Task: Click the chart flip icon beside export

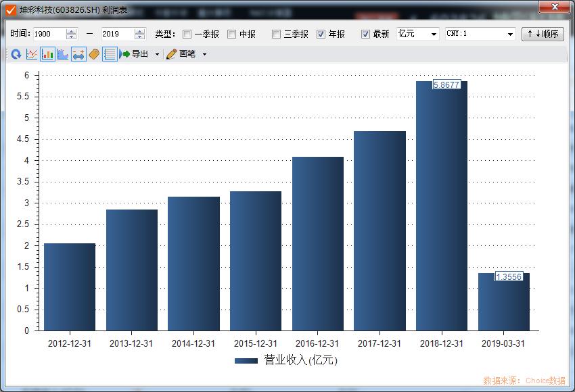Action: (120, 54)
